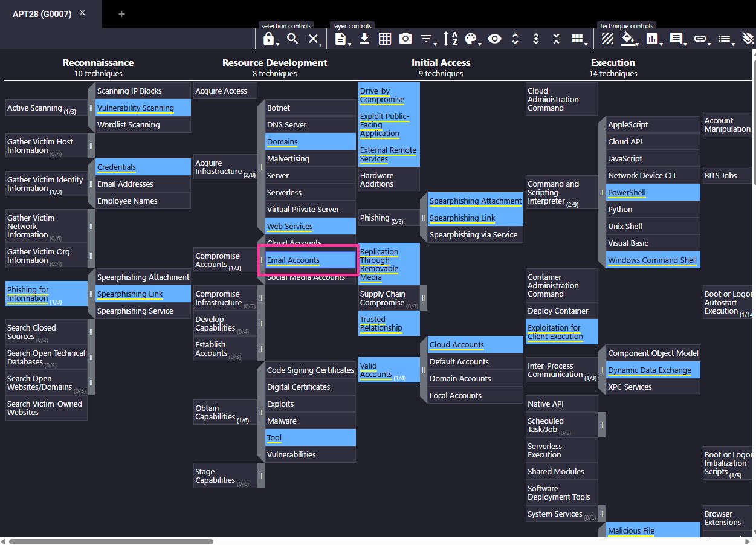Select the Initial Access tactic header
The height and width of the screenshot is (545, 756).
pyautogui.click(x=441, y=63)
